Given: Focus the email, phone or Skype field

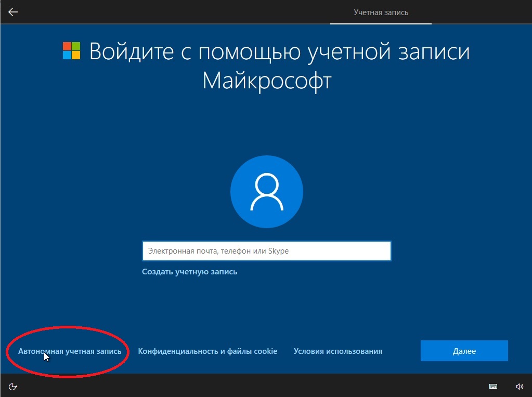Looking at the screenshot, I should pyautogui.click(x=266, y=251).
